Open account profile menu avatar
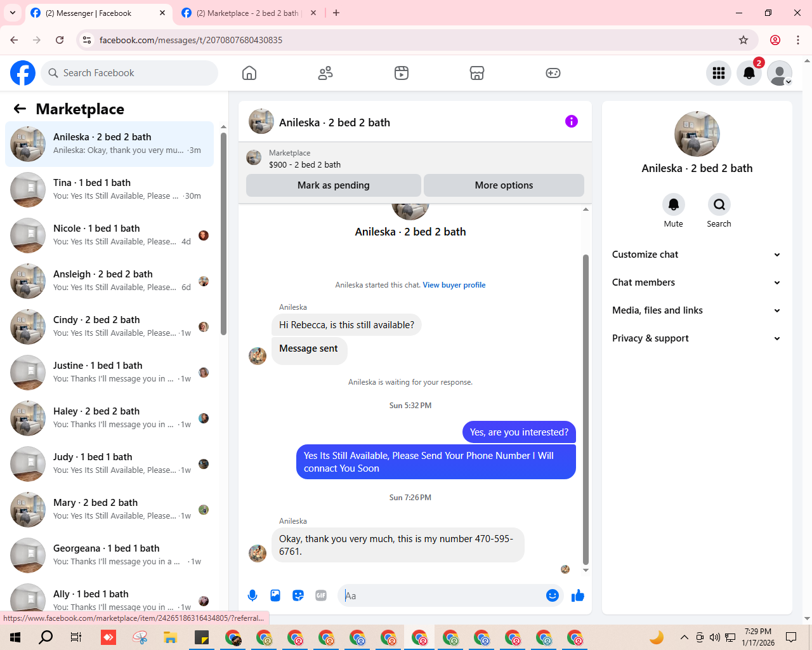 point(780,73)
